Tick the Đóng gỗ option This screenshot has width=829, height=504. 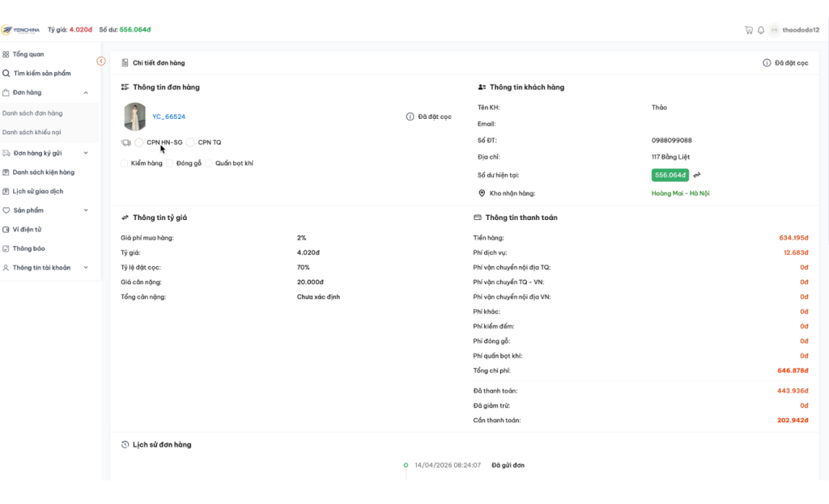[170, 163]
